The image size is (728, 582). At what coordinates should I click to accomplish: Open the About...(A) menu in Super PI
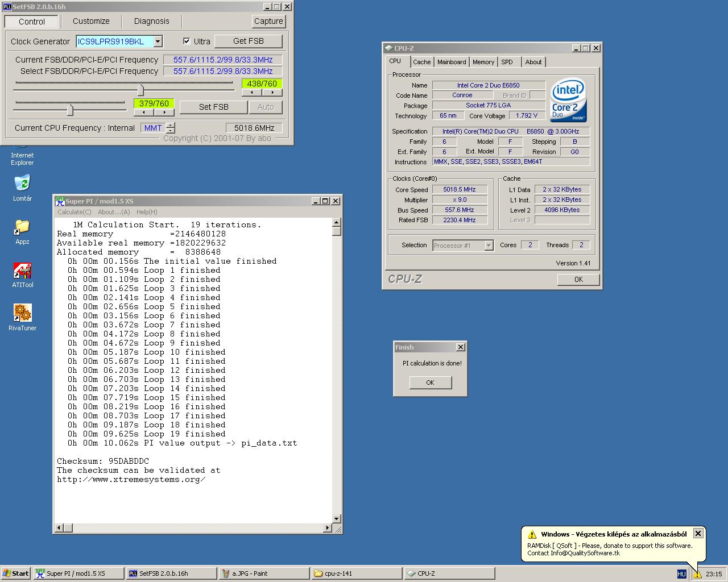(114, 212)
